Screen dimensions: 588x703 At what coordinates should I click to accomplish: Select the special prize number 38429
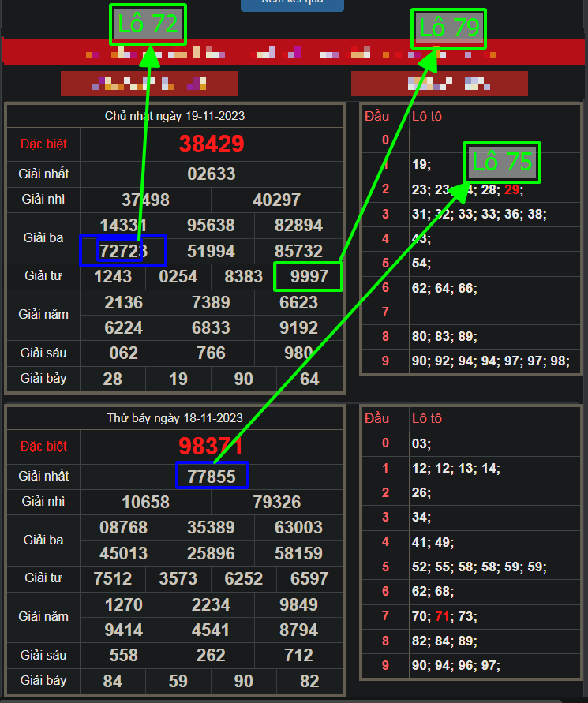(212, 144)
